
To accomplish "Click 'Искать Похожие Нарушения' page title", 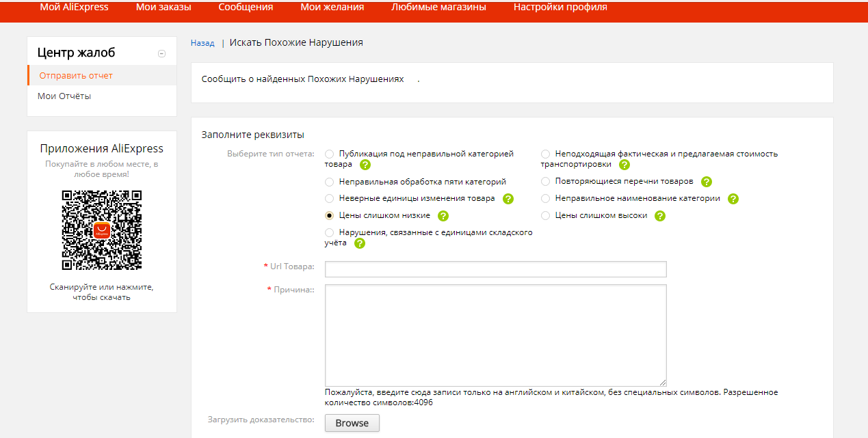I will [x=296, y=42].
